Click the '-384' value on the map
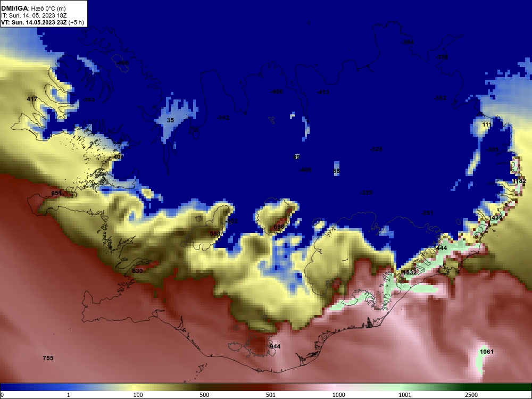The height and width of the screenshot is (399, 532). (408, 42)
